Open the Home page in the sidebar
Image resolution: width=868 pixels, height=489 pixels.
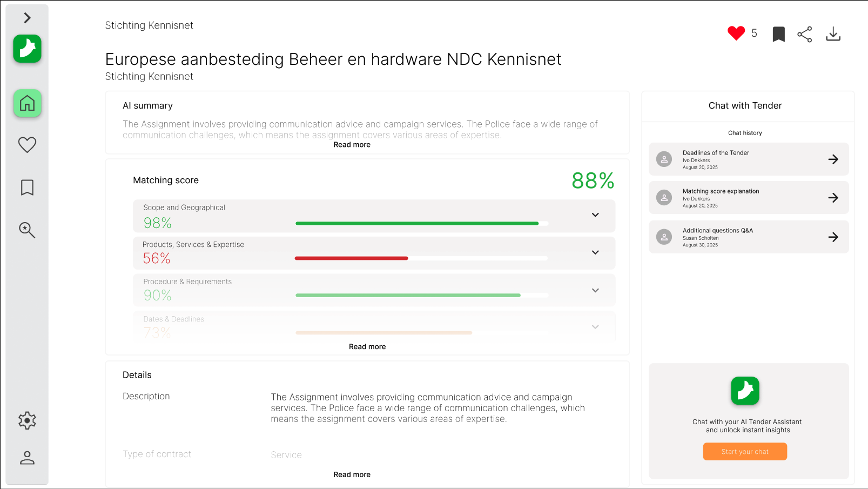point(27,103)
